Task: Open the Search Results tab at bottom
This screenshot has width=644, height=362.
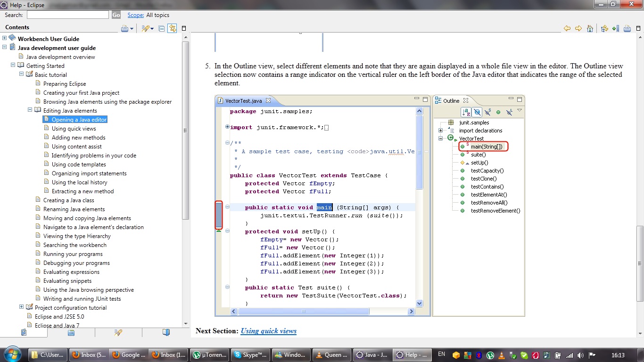Action: [x=118, y=332]
